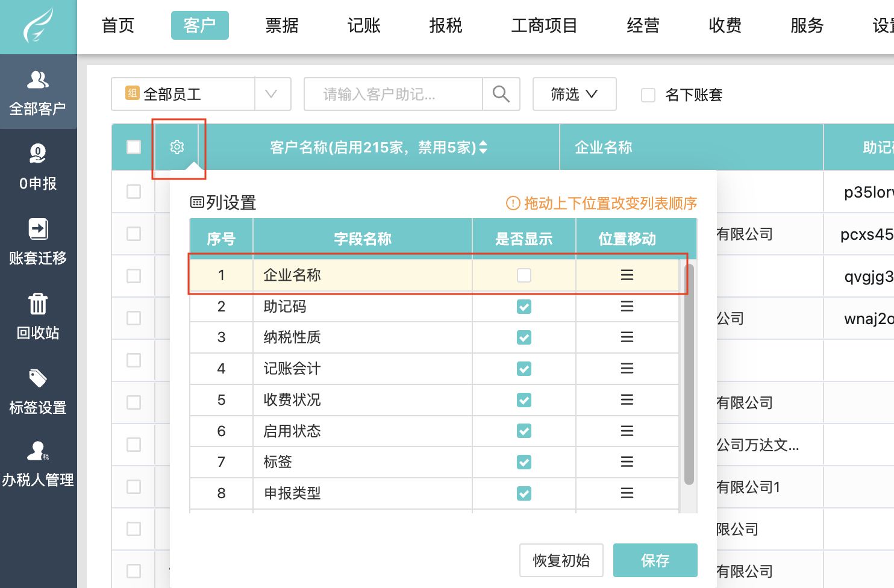Open 办税人管理 in the sidebar
This screenshot has height=588, width=894.
click(x=38, y=452)
